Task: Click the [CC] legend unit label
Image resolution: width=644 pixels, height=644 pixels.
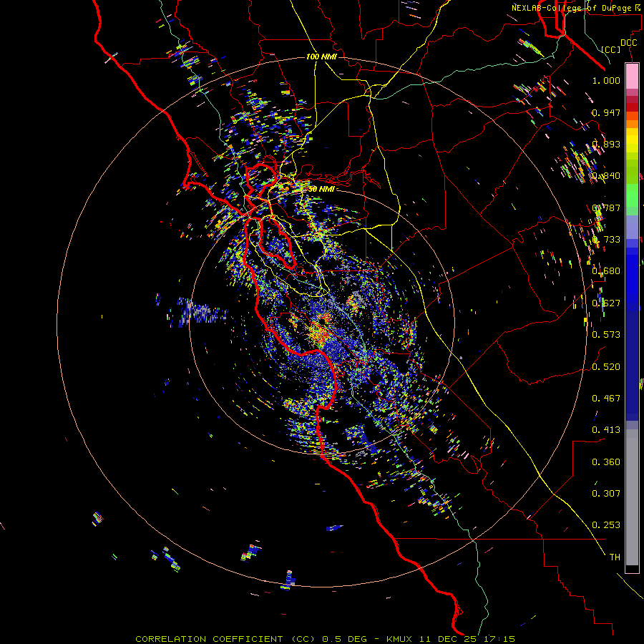Action: 610,49
